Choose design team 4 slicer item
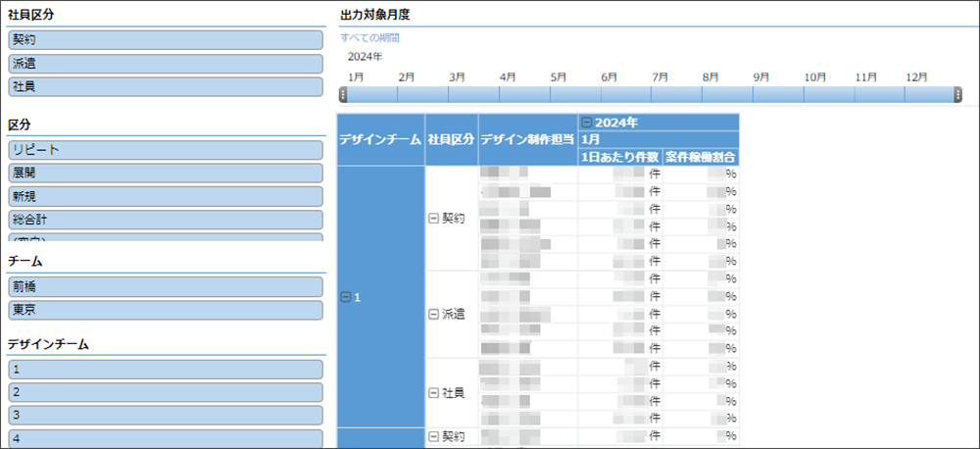The height and width of the screenshot is (449, 980). (166, 438)
